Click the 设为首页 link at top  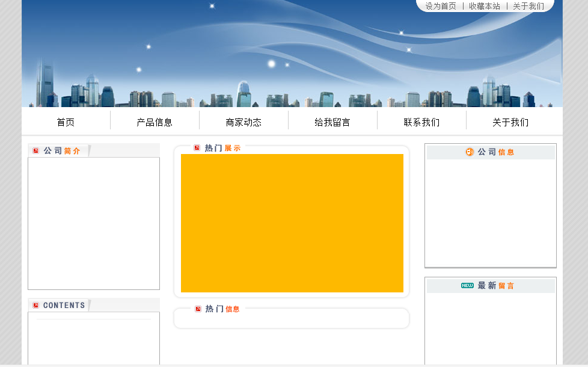[x=441, y=6]
